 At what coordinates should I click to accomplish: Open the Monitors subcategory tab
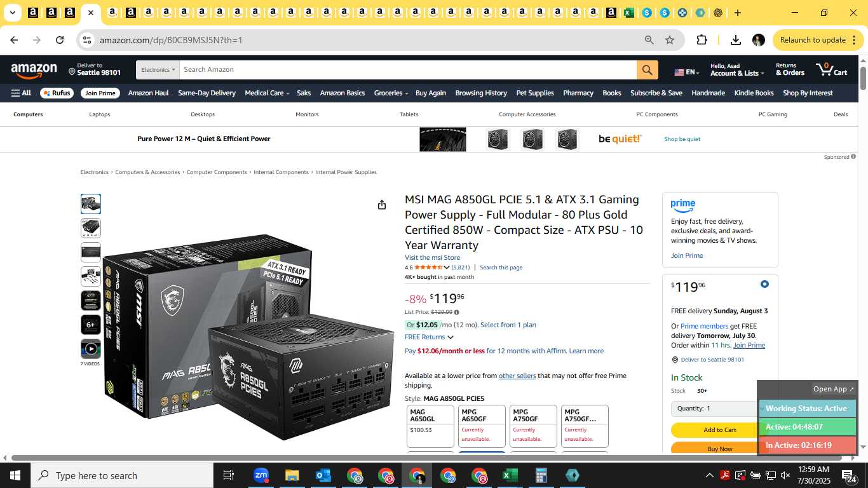pos(307,114)
